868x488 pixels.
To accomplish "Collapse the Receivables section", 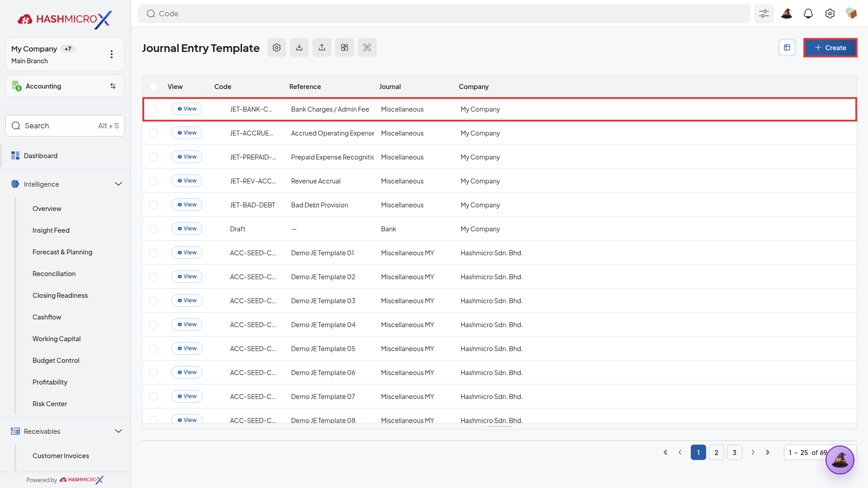I will click(x=118, y=431).
